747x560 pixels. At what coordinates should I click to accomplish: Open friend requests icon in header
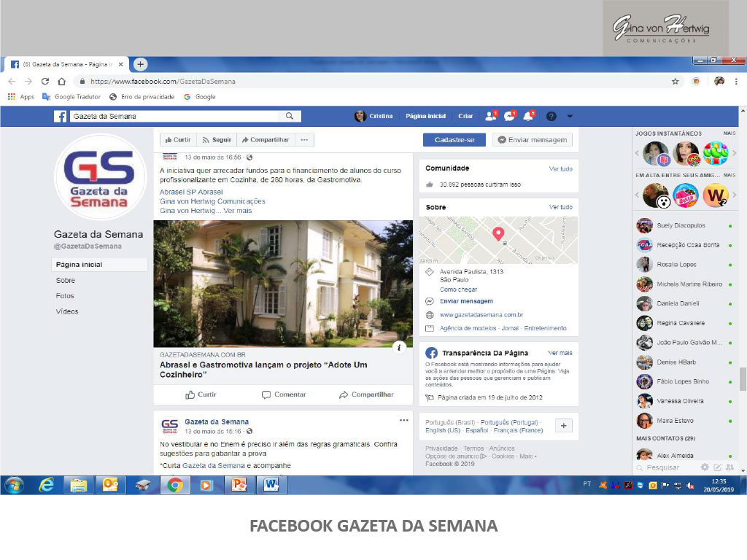pos(491,116)
